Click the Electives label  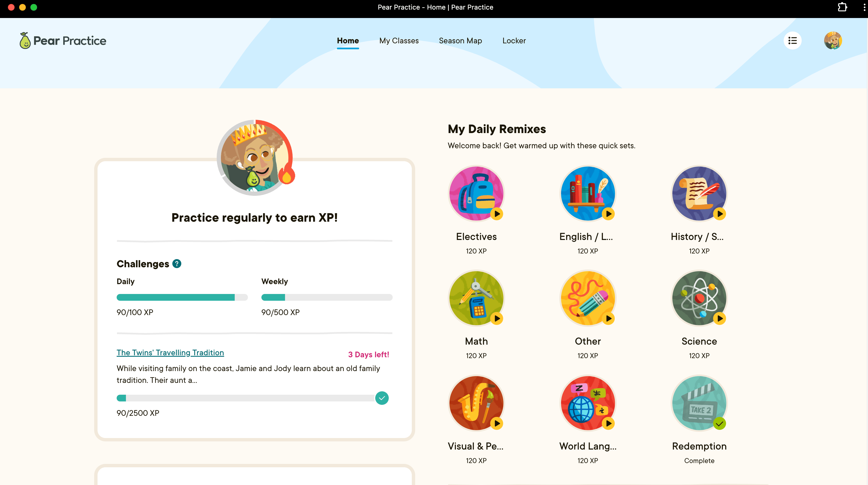tap(476, 237)
